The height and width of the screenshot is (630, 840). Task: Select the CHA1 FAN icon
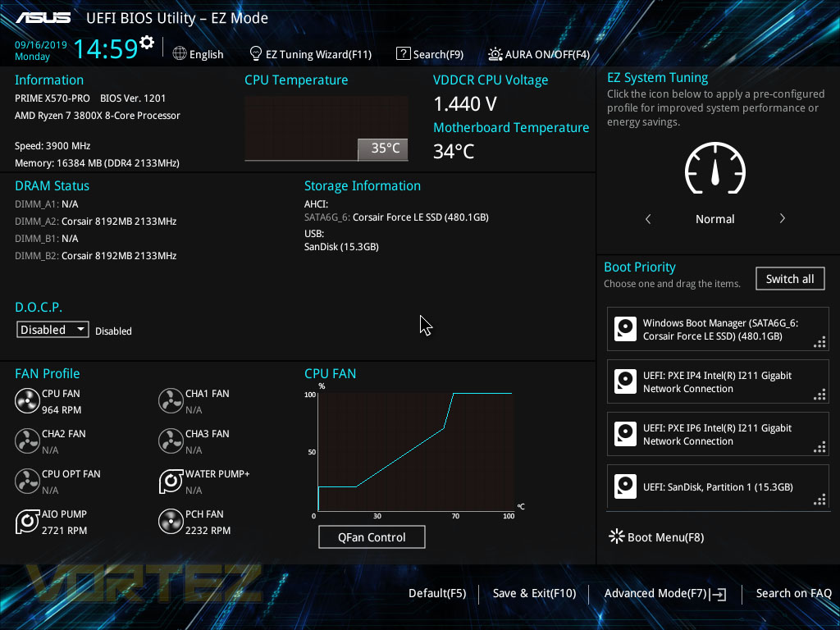pyautogui.click(x=171, y=400)
